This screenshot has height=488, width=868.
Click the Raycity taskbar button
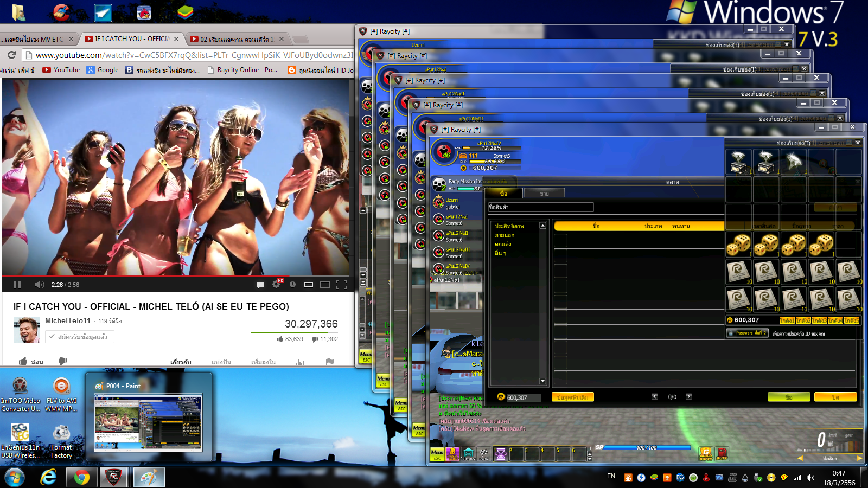click(113, 477)
